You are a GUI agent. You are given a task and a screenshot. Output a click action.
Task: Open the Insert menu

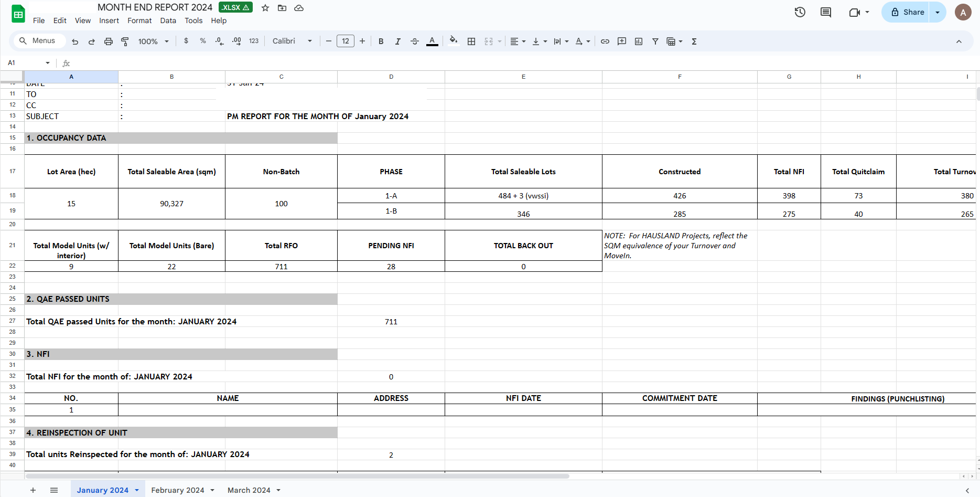(109, 20)
